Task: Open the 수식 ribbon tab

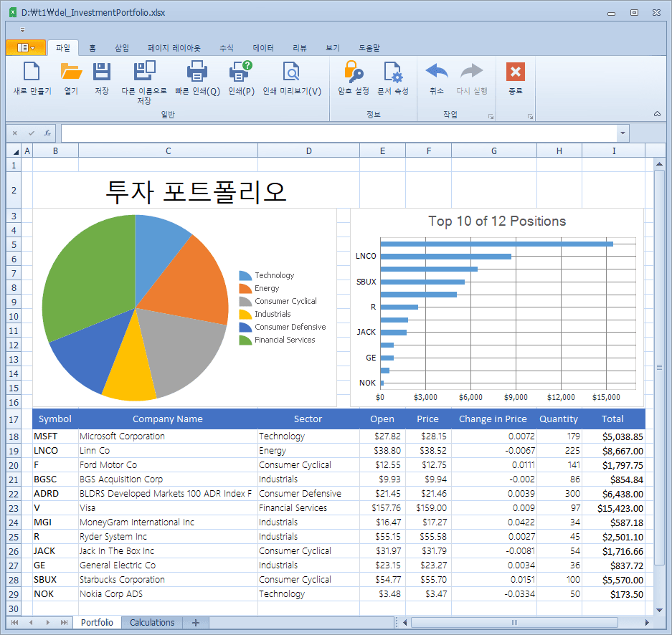Action: point(227,48)
